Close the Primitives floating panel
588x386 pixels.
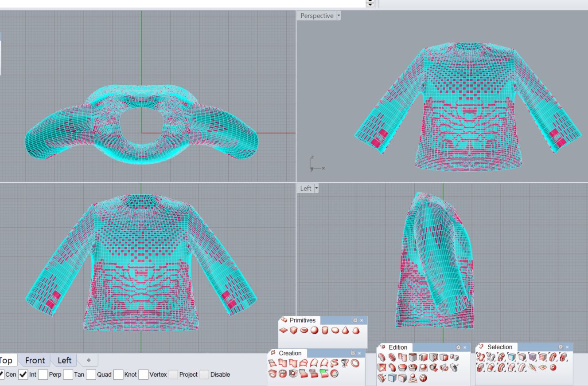(x=362, y=320)
